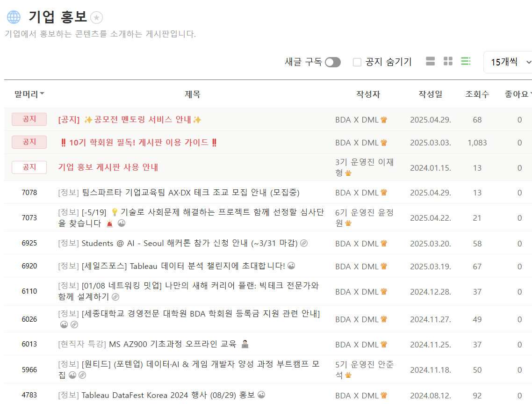
Task: Click the globe icon beside 기업 홍보 title
Action: point(14,17)
